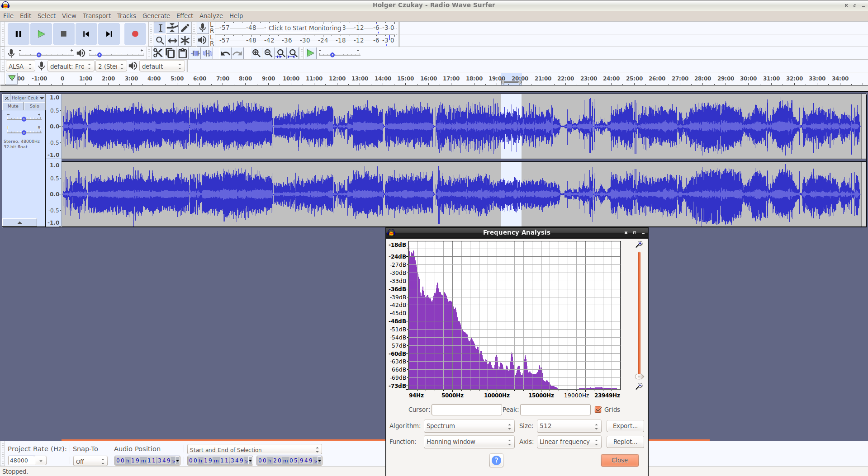Zoom out on the waveform
868x476 pixels.
pyautogui.click(x=268, y=53)
